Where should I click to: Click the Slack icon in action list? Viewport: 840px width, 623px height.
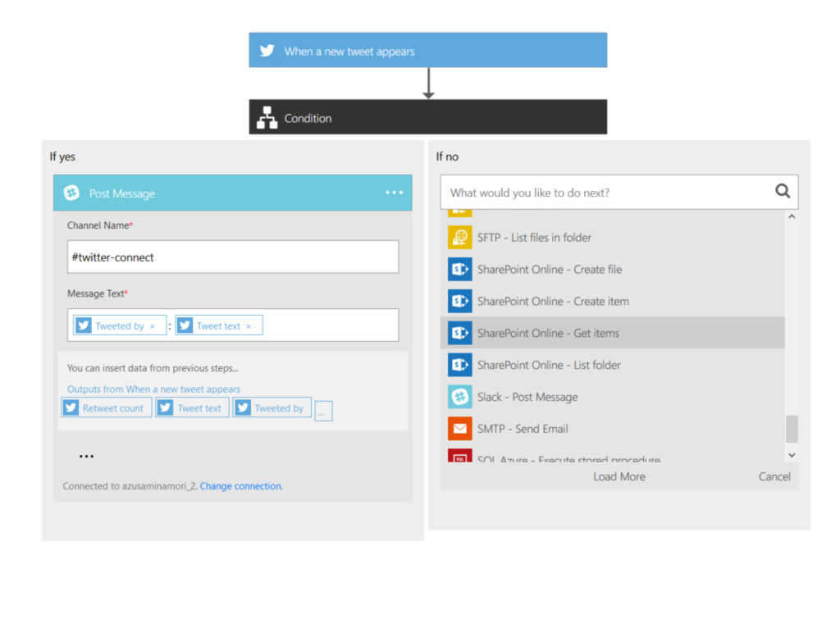pos(459,397)
